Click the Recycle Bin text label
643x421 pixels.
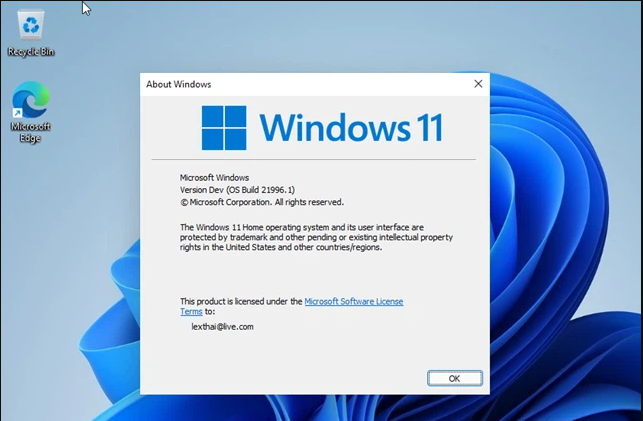pyautogui.click(x=30, y=51)
